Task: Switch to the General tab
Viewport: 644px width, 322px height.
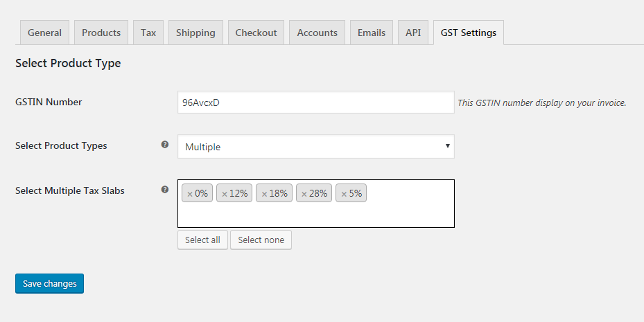Action: pyautogui.click(x=44, y=33)
